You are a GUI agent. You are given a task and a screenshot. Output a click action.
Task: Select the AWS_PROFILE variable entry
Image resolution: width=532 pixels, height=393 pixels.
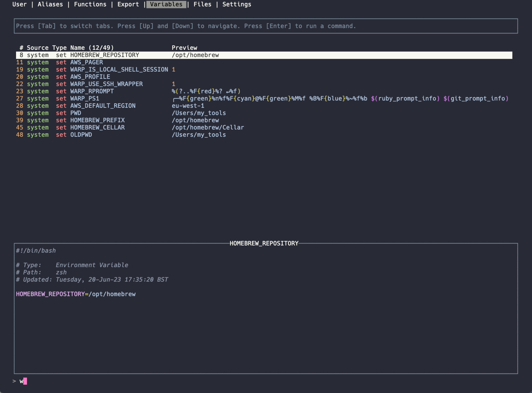click(90, 77)
